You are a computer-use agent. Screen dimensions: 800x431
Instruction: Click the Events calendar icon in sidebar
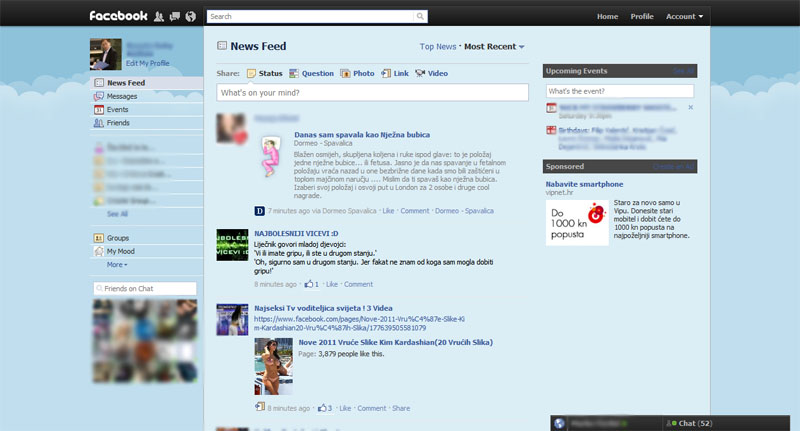(99, 110)
